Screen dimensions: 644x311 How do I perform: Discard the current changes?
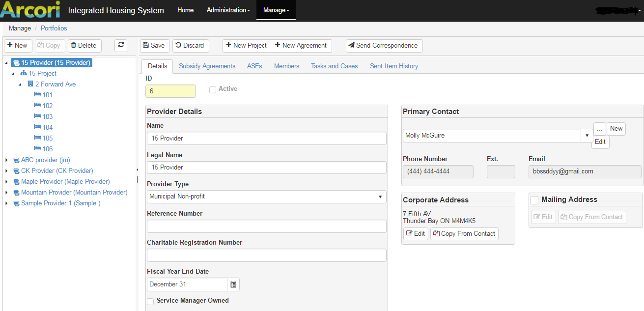click(191, 45)
